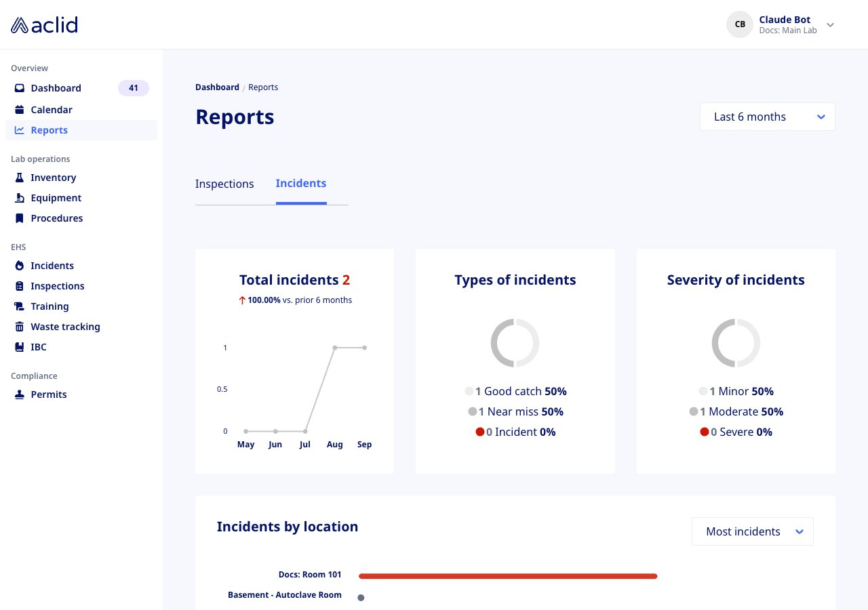Click the Moderate legend dot
The height and width of the screenshot is (610, 868).
point(694,411)
